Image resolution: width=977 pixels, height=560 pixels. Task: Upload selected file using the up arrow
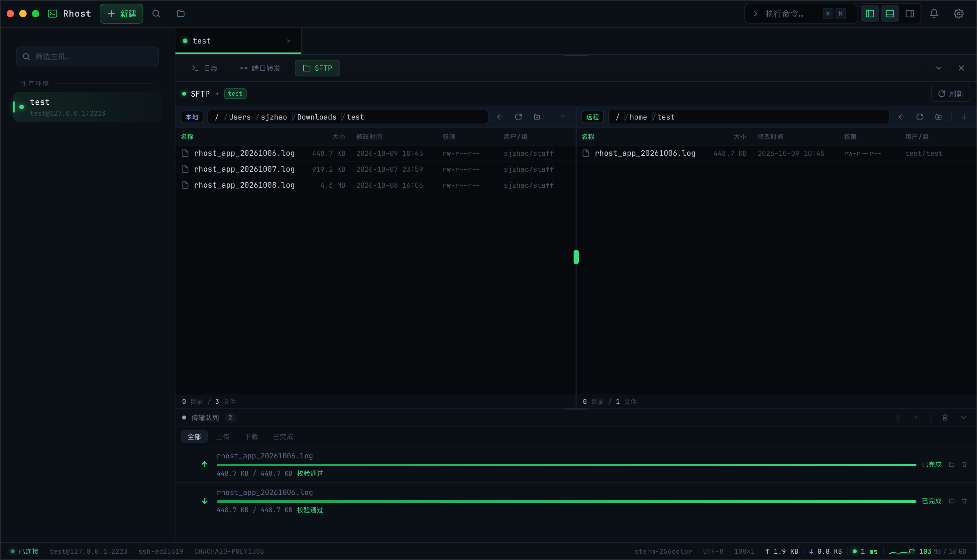[563, 117]
